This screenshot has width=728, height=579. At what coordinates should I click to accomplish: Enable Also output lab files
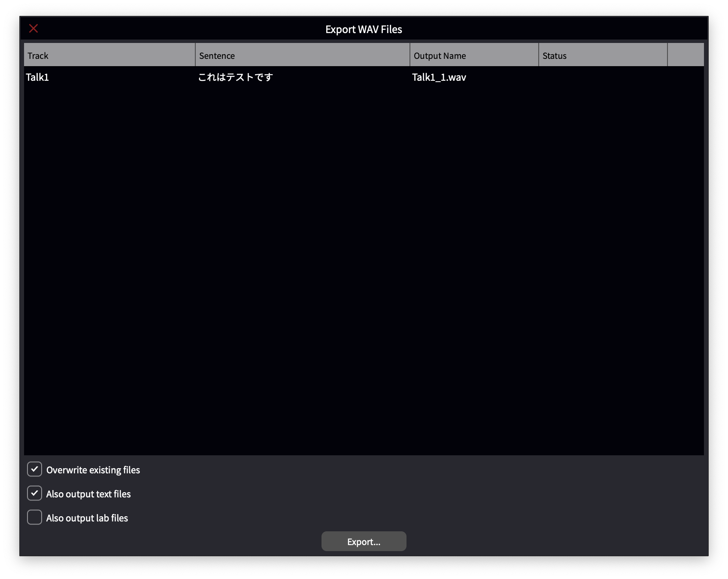point(34,518)
